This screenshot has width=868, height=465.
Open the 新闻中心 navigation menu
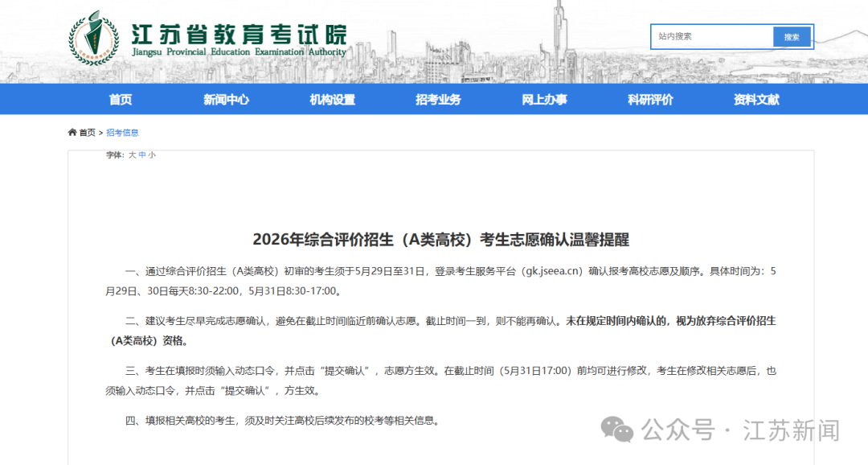pyautogui.click(x=226, y=100)
